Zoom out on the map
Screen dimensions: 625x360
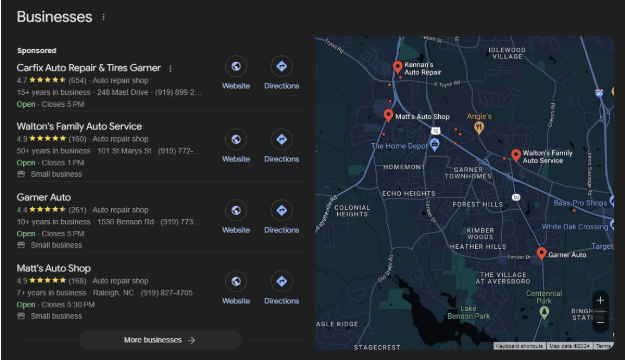(600, 322)
